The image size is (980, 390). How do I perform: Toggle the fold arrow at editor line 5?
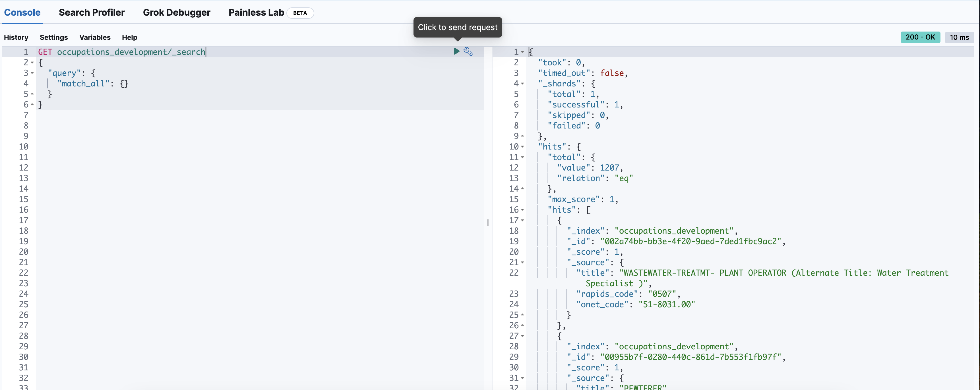click(x=32, y=94)
